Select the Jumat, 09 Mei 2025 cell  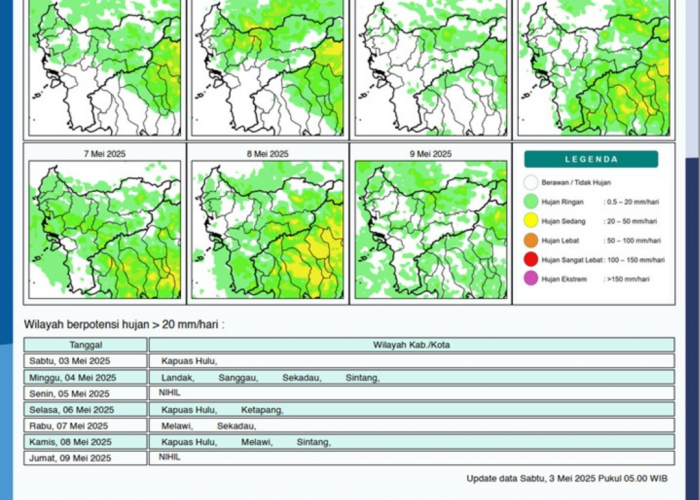coord(86,458)
